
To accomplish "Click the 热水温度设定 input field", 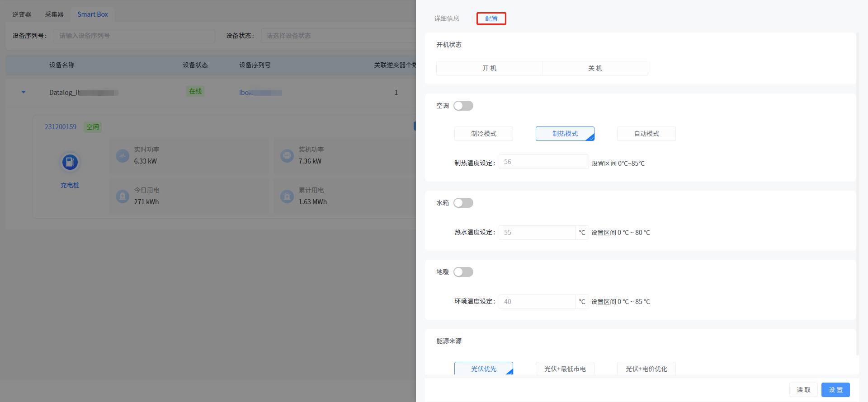I will [x=537, y=233].
